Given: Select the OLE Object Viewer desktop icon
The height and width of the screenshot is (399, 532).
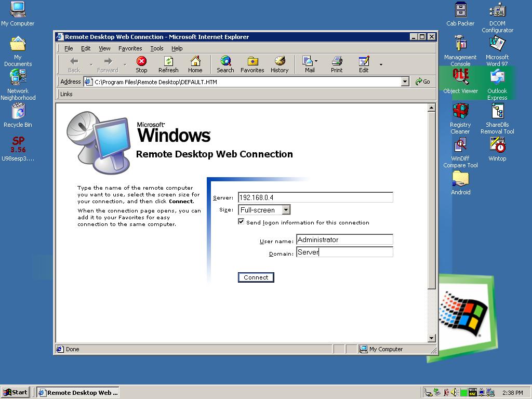Looking at the screenshot, I should click(x=460, y=82).
